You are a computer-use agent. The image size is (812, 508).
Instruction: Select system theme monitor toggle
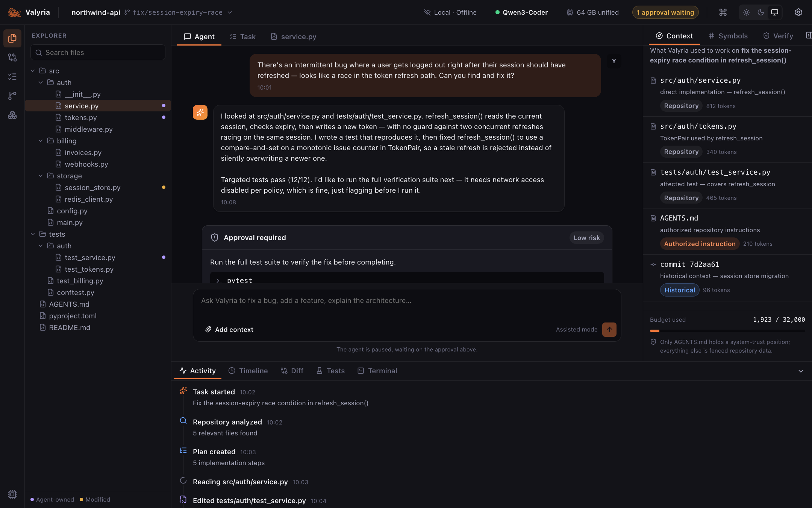[774, 12]
